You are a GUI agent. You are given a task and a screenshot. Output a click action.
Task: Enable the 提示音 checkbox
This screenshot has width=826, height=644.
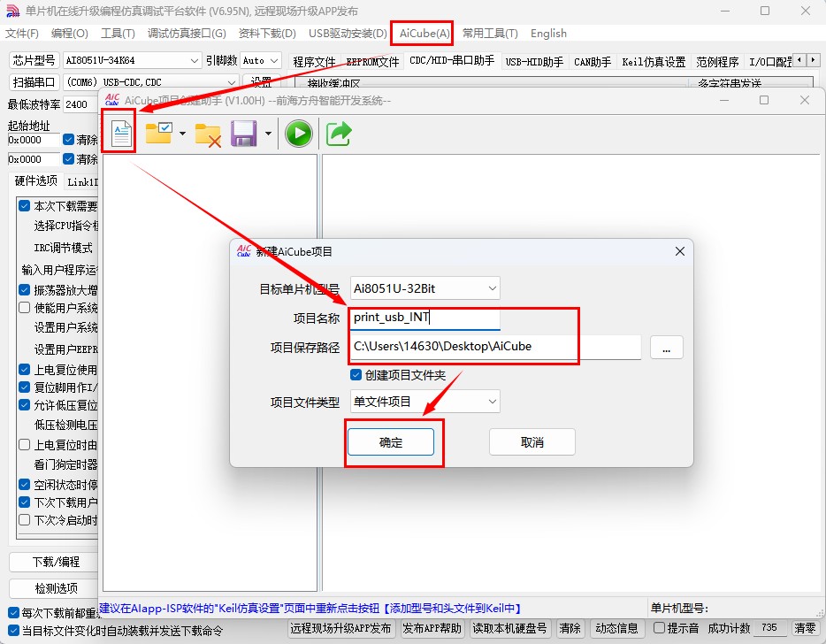pyautogui.click(x=659, y=628)
